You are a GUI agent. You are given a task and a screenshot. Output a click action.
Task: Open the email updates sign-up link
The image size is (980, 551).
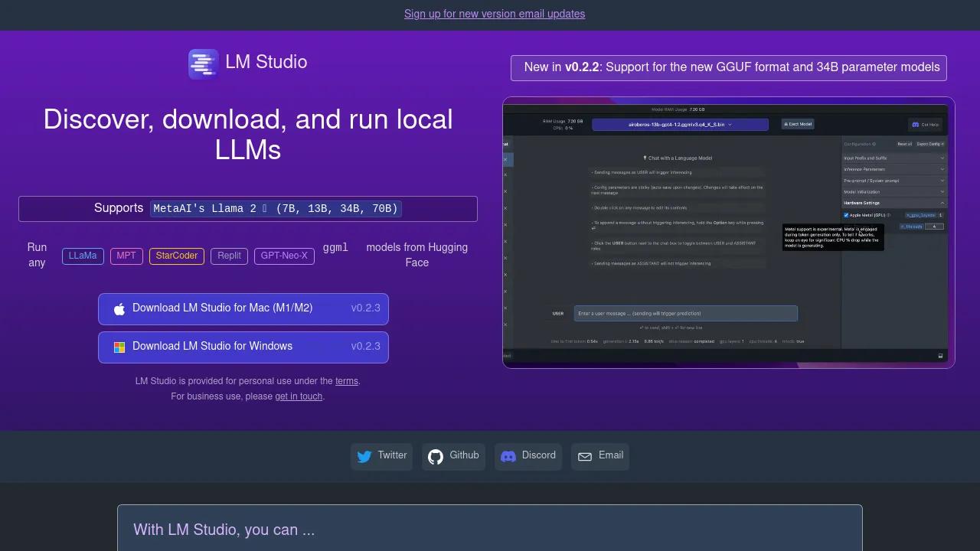click(x=495, y=14)
